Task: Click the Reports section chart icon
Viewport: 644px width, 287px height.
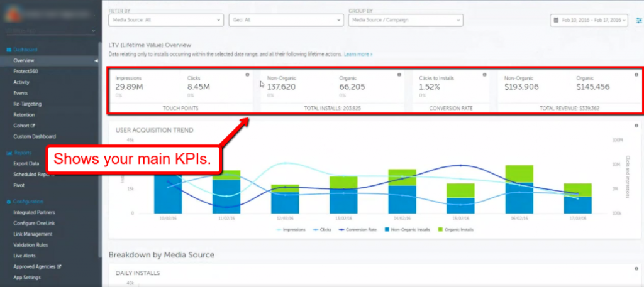Action: pyautogui.click(x=9, y=153)
